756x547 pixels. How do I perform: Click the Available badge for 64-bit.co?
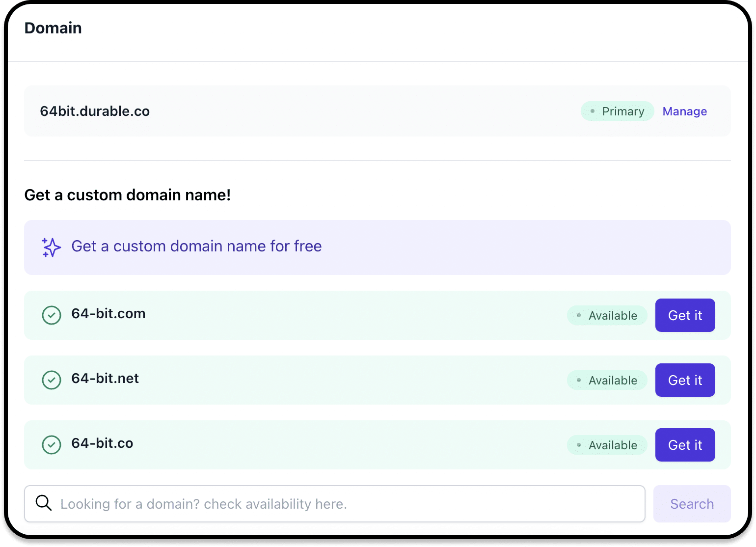click(x=607, y=445)
